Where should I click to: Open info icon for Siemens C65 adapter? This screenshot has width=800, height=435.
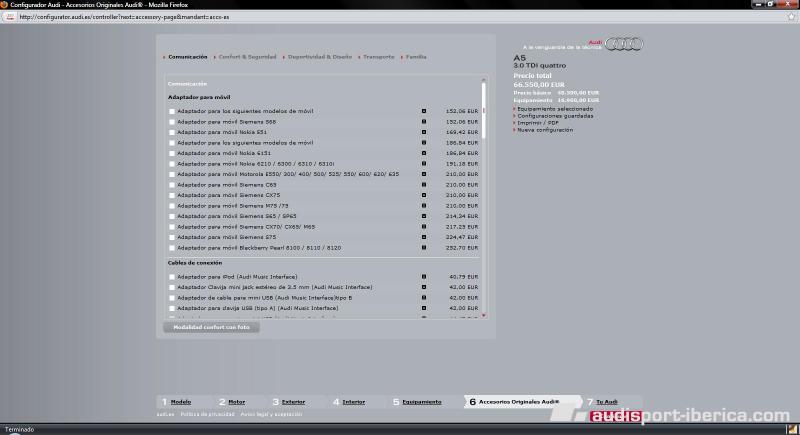pyautogui.click(x=423, y=185)
